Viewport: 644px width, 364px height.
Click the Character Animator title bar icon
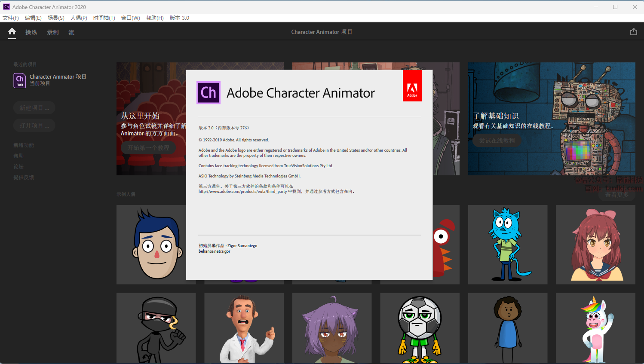(x=6, y=7)
